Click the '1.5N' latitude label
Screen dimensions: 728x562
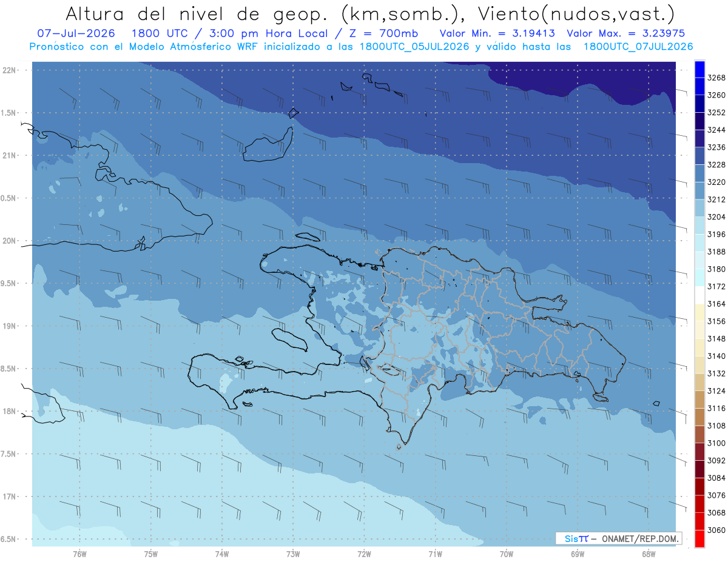(x=8, y=113)
